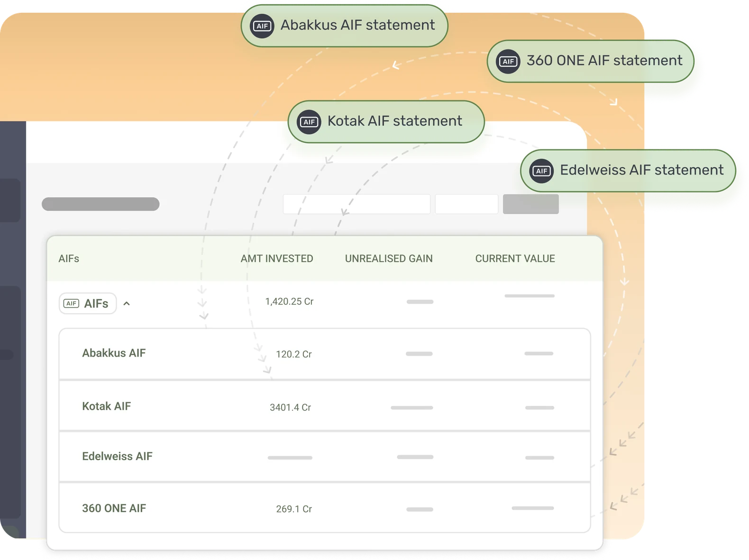Open the 360 ONE AIF statement pill
749x560 pixels.
591,61
